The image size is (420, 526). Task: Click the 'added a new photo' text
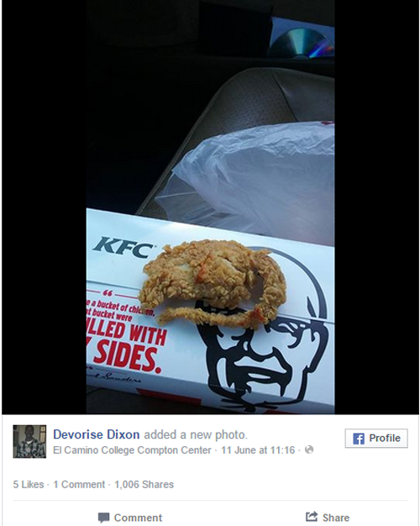pyautogui.click(x=196, y=434)
